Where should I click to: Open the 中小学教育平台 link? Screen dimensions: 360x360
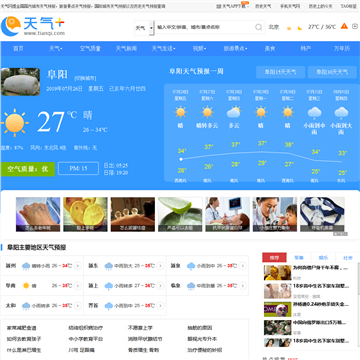point(86,339)
